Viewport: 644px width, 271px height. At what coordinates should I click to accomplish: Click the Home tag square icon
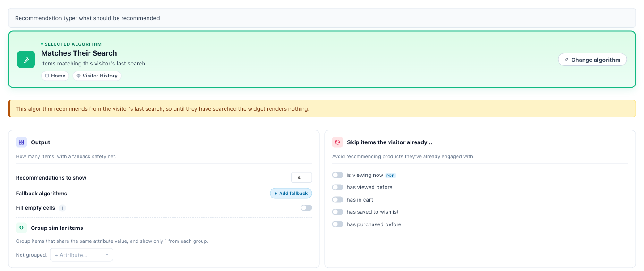click(47, 76)
